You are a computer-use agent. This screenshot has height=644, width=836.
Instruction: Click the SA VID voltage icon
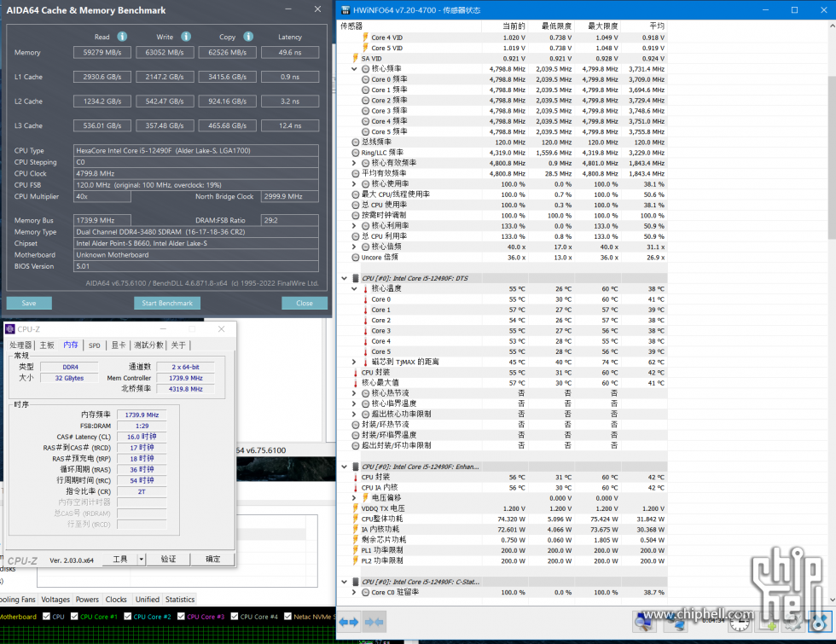[x=356, y=58]
